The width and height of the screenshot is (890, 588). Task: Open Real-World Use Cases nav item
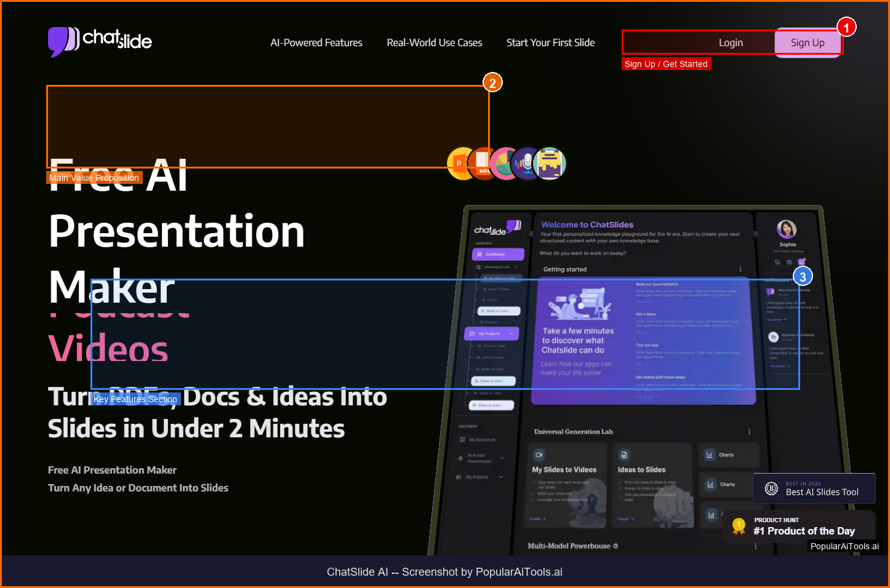434,42
